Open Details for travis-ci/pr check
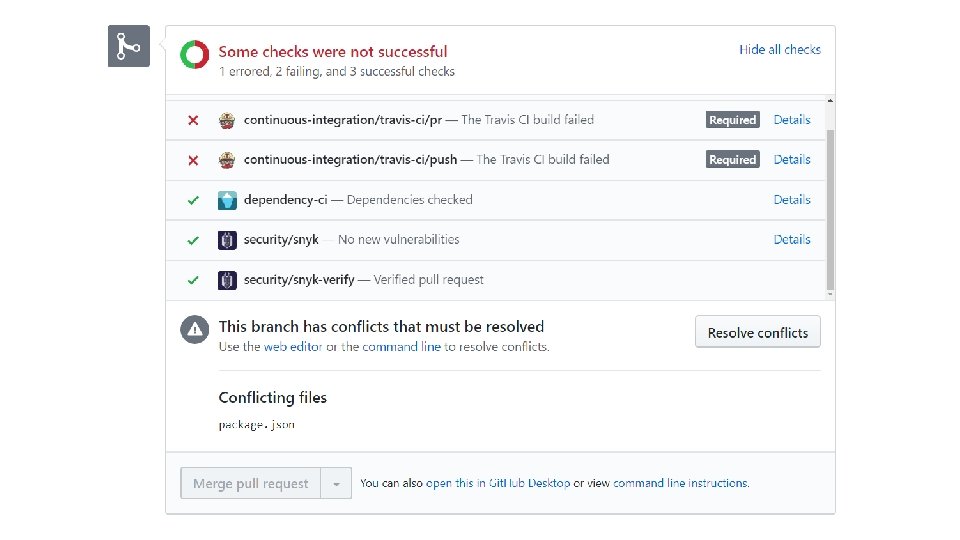 coord(792,119)
